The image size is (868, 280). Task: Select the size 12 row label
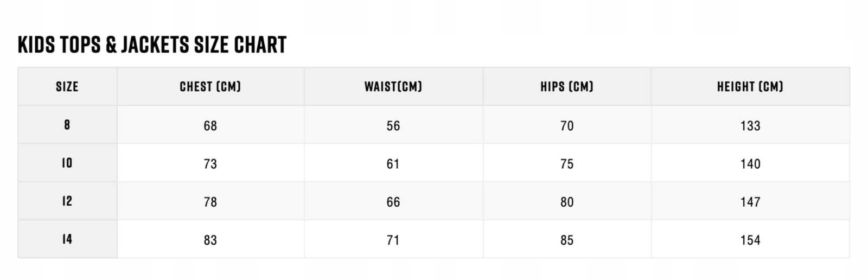tap(67, 201)
